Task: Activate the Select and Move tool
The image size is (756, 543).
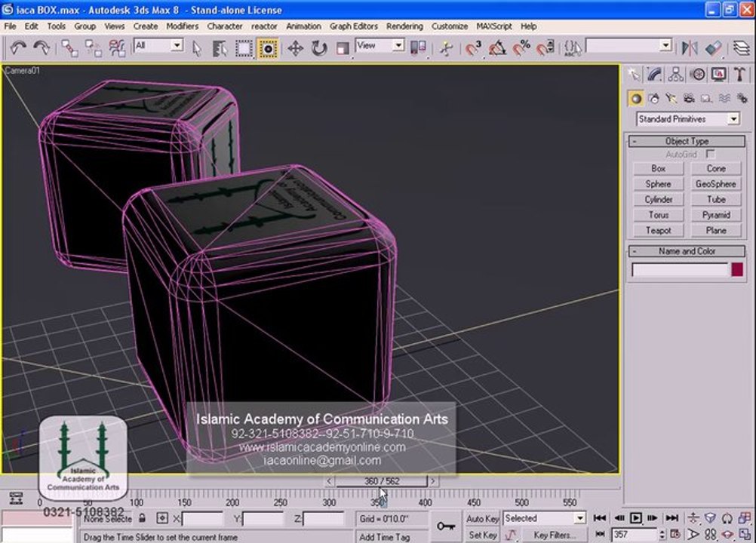Action: coord(295,48)
